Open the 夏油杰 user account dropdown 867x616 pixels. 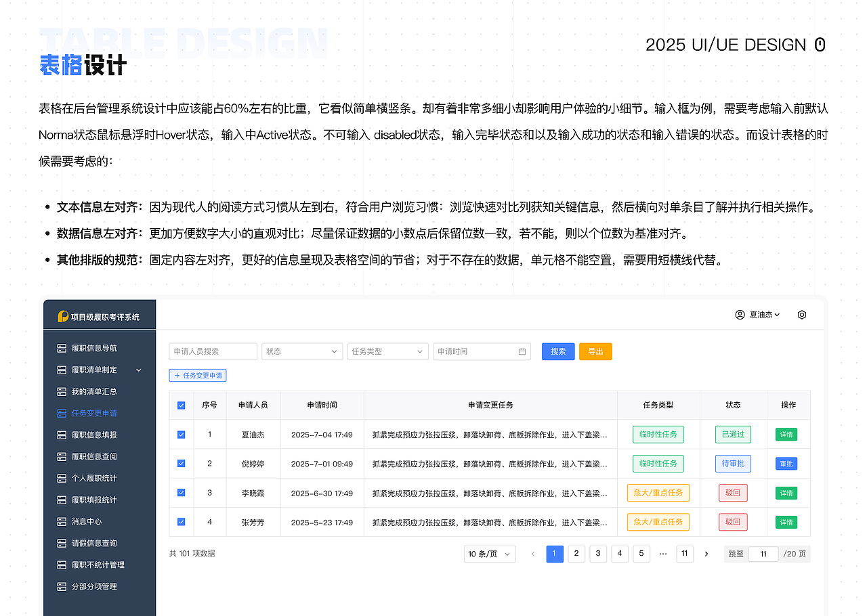coord(765,315)
